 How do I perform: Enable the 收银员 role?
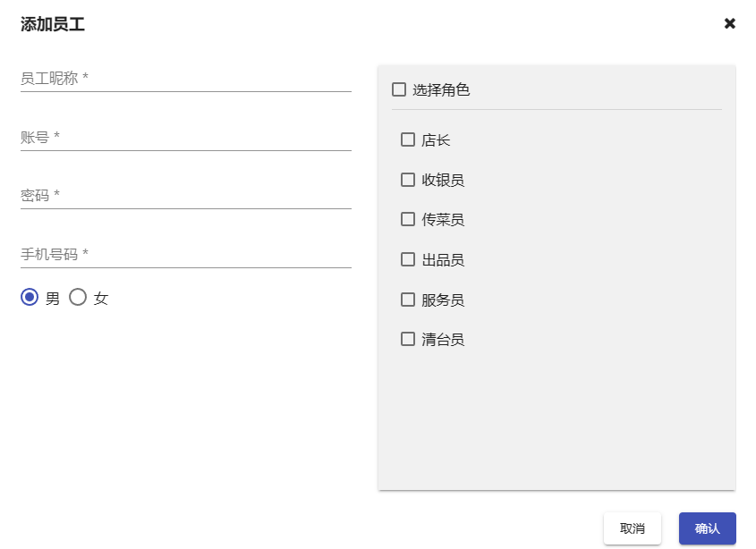coord(408,180)
